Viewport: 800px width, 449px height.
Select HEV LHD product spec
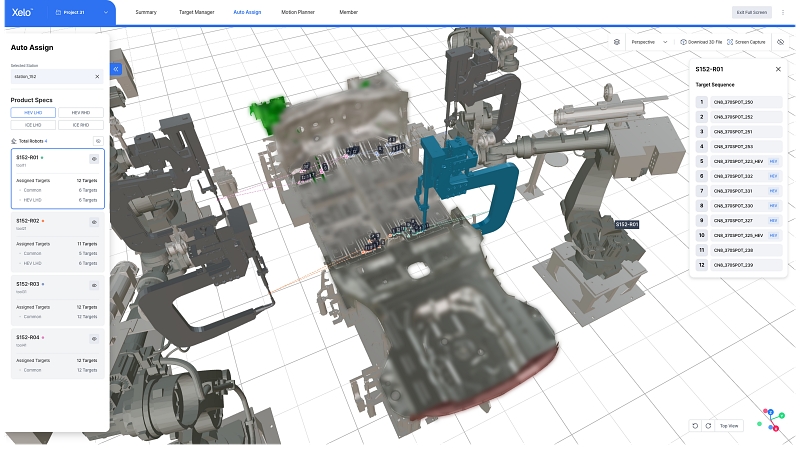pos(33,112)
